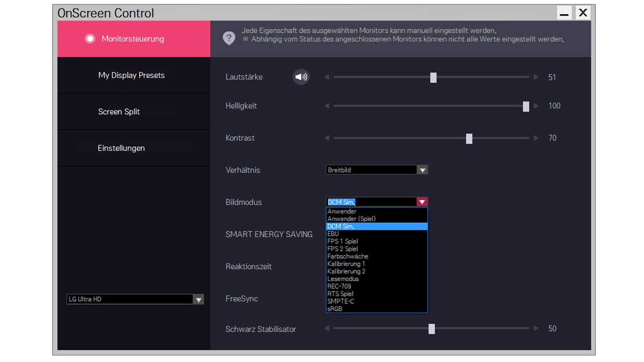This screenshot has width=644, height=362.
Task: Expand the Verhältnis Breitbild dropdown
Action: (x=422, y=170)
